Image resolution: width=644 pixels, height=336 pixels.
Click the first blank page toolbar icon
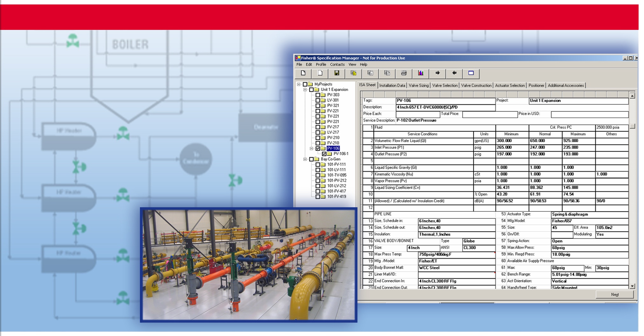click(x=303, y=73)
